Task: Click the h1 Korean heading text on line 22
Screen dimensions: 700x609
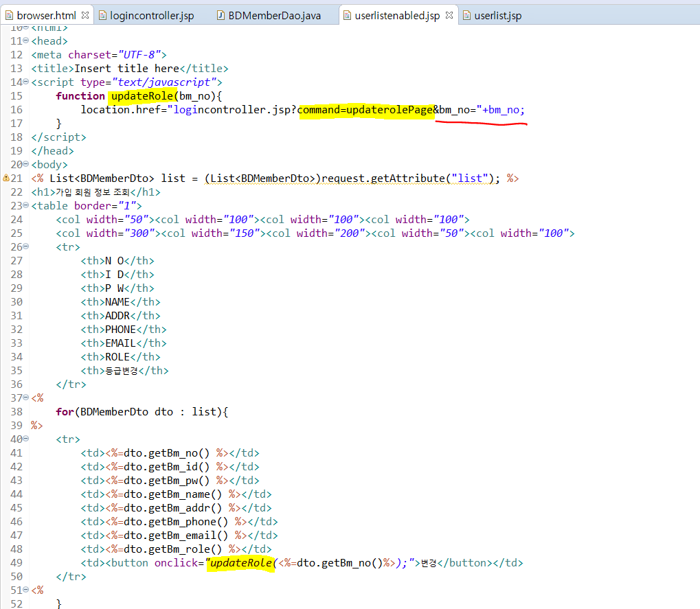Action: 93,192
